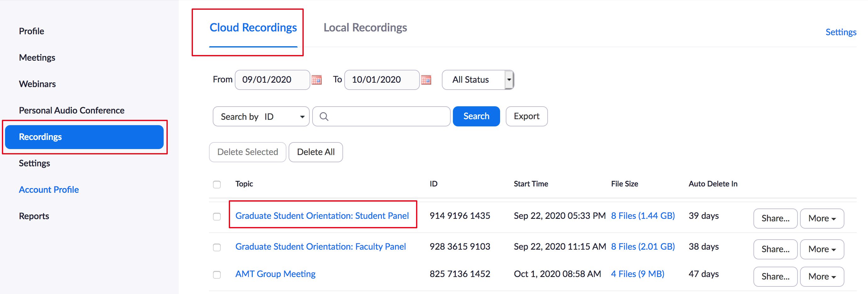
Task: Select the AMT Group Meeting checkbox
Action: (217, 275)
